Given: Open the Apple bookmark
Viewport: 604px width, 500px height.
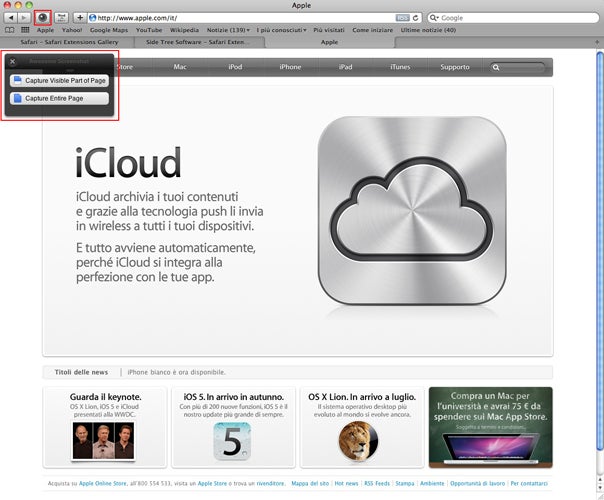Looking at the screenshot, I should click(x=45, y=30).
